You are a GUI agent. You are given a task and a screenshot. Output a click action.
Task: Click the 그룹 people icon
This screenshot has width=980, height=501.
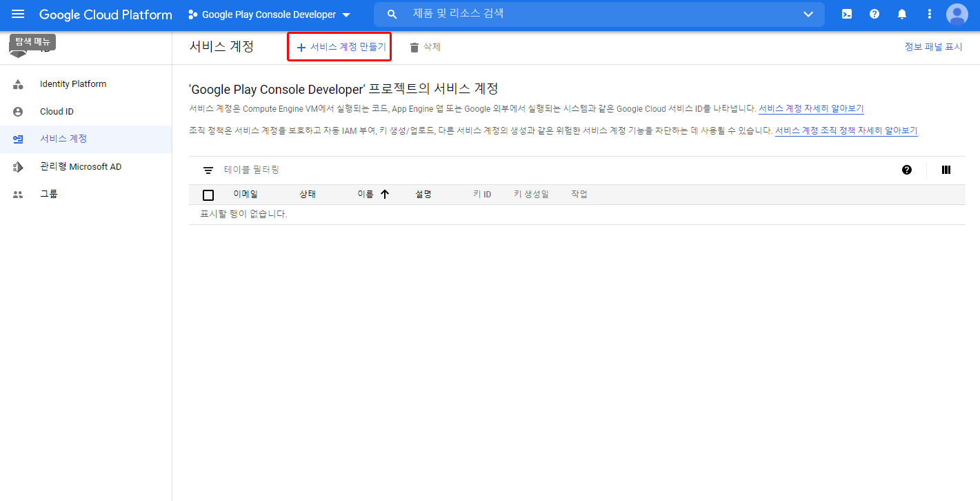click(18, 195)
